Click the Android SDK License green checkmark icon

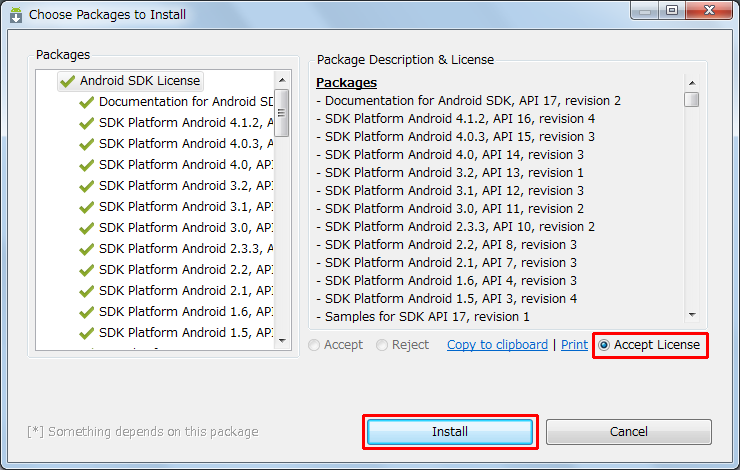pyautogui.click(x=67, y=81)
